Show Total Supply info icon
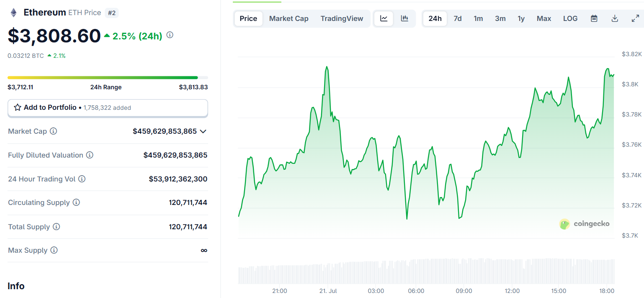Screen dimensions: 644x298 click(56, 227)
